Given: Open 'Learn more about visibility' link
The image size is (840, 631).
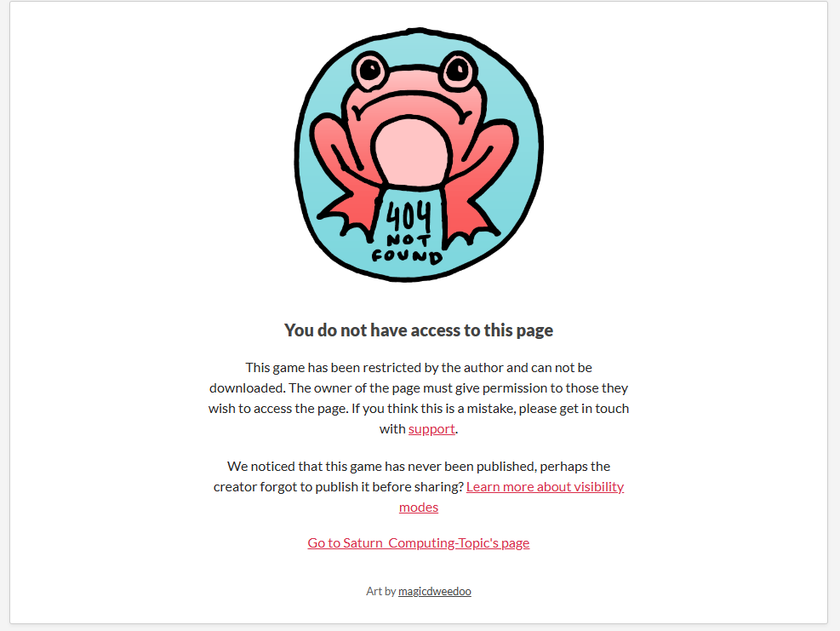Looking at the screenshot, I should click(x=545, y=487).
